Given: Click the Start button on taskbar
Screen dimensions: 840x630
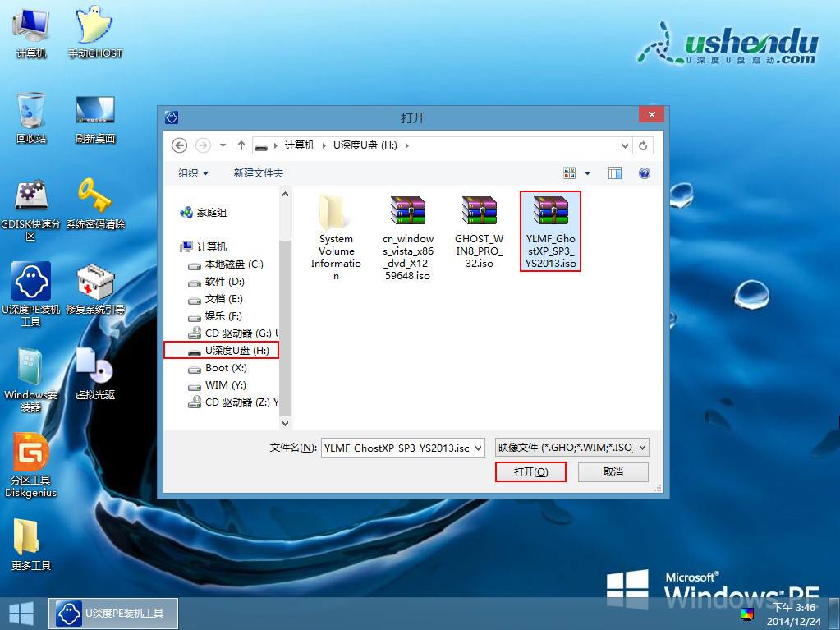Looking at the screenshot, I should click(x=21, y=614).
